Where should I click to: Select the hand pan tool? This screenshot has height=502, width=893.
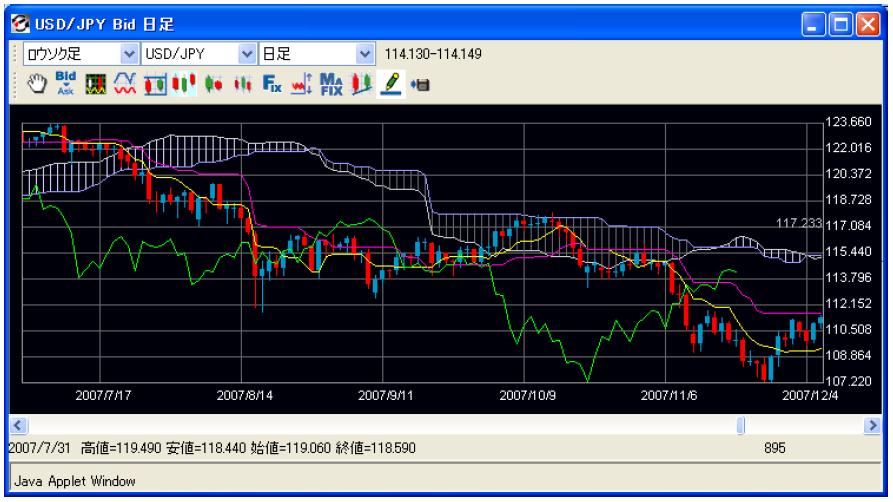(38, 84)
